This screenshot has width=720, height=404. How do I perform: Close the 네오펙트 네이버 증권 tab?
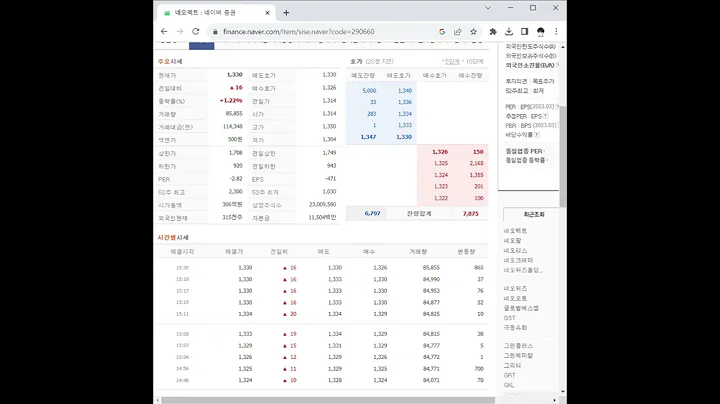coord(268,13)
